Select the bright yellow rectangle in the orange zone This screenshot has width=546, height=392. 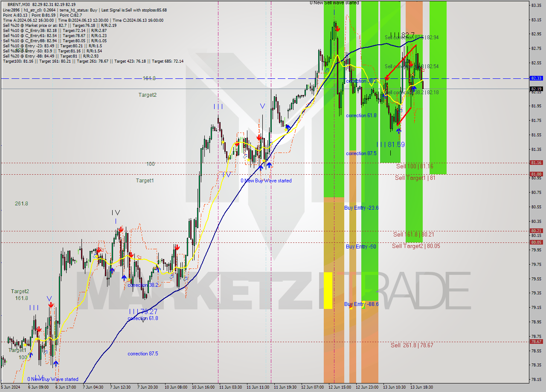(x=328, y=291)
